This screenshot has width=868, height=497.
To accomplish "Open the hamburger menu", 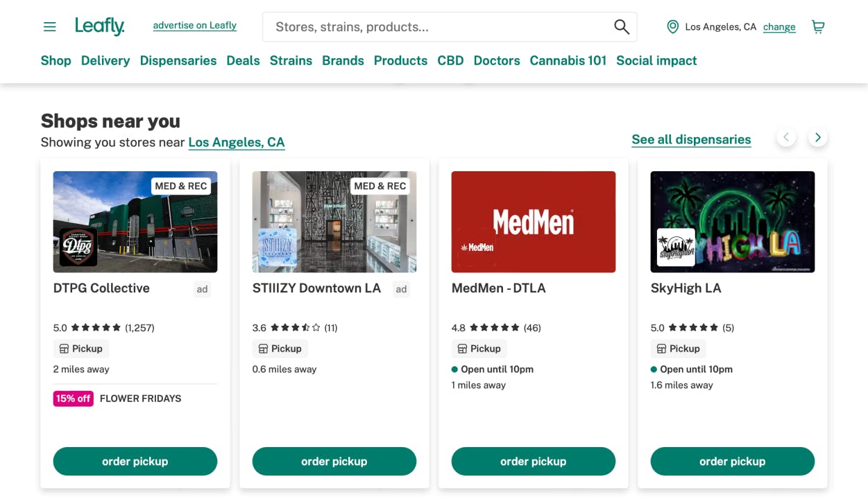I will [x=49, y=27].
